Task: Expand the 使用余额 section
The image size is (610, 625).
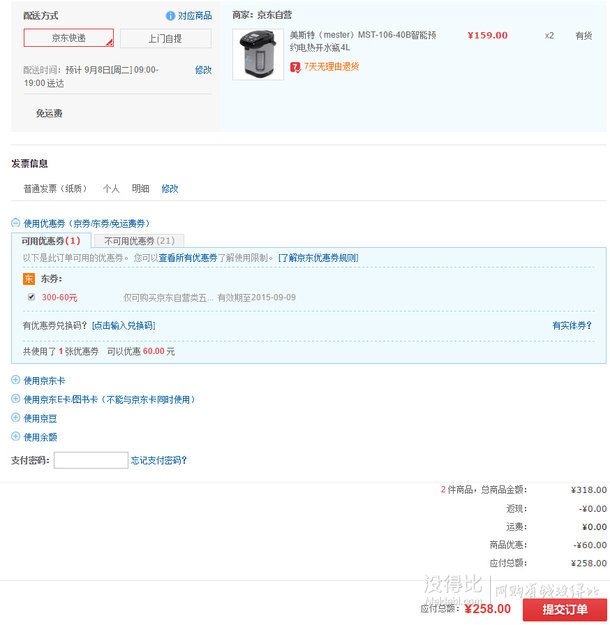Action: [x=16, y=436]
